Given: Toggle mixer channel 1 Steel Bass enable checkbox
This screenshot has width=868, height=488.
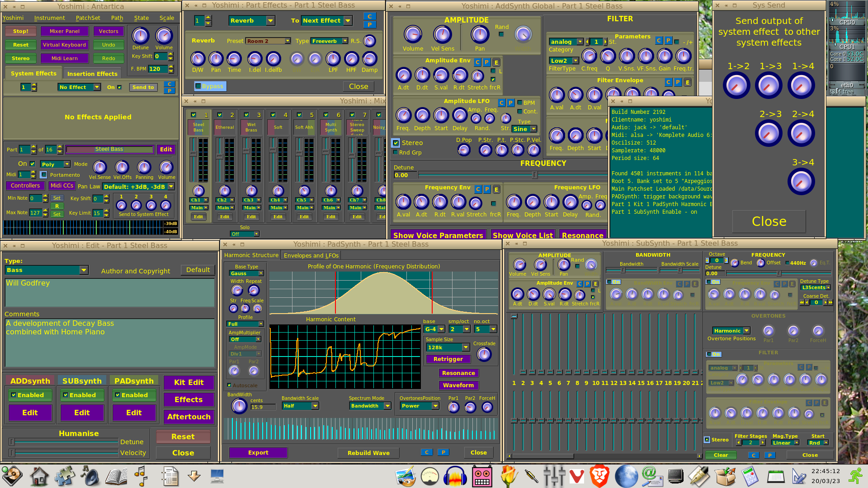Looking at the screenshot, I should (193, 115).
